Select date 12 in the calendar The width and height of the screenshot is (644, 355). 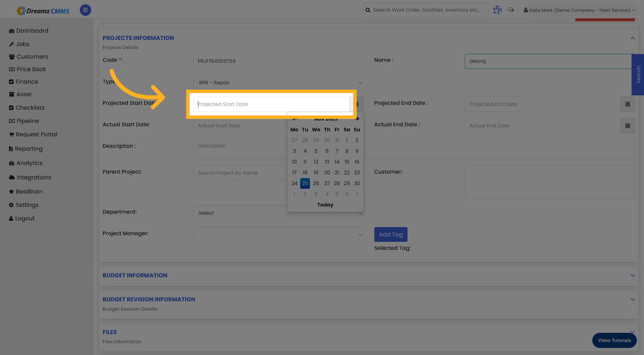tap(316, 162)
